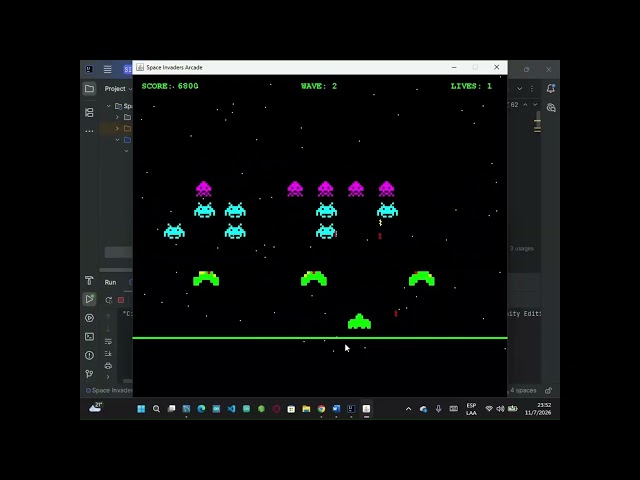Open File Explorer from taskbar

306,409
